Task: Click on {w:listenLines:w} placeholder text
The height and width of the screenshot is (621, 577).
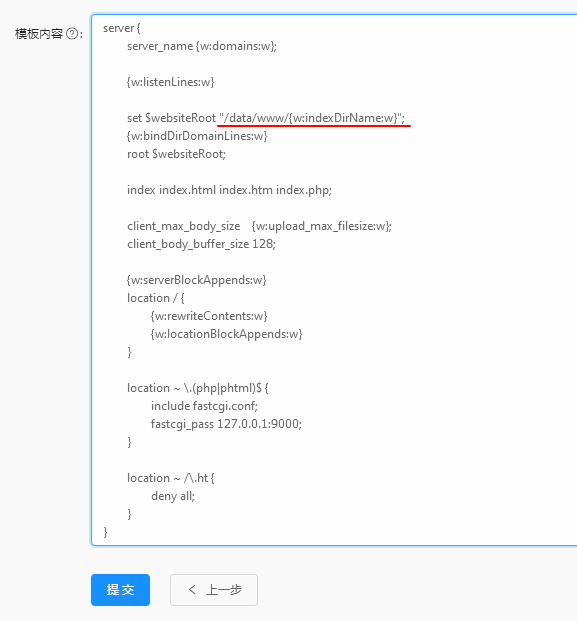Action: click(x=170, y=82)
